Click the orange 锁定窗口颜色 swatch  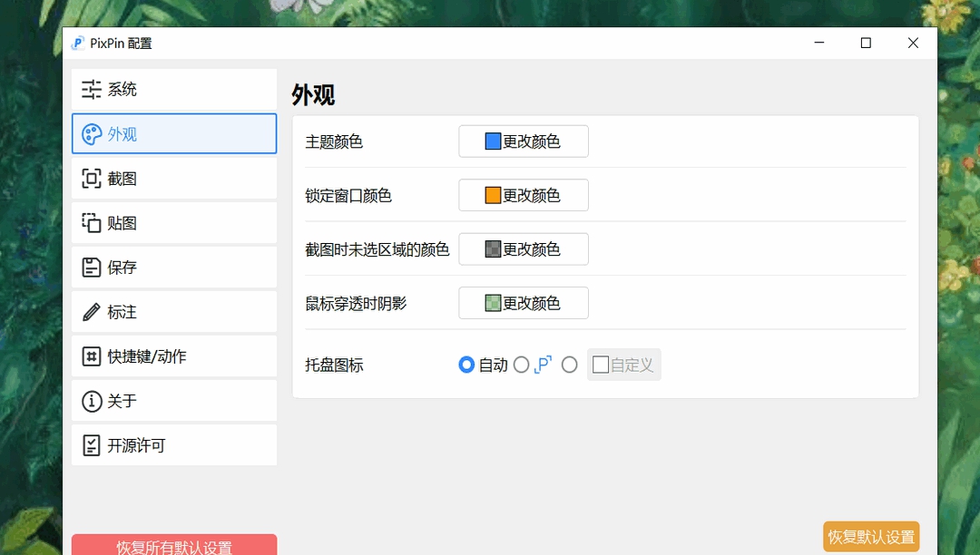[493, 195]
